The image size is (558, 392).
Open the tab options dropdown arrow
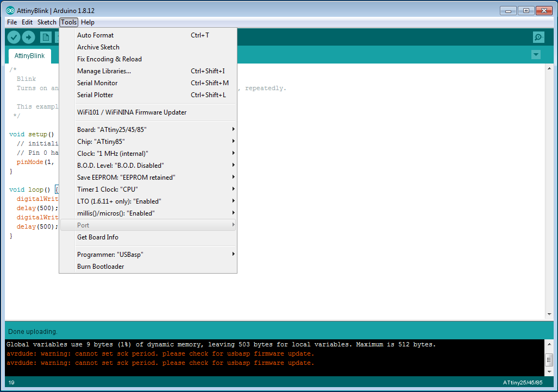click(536, 55)
